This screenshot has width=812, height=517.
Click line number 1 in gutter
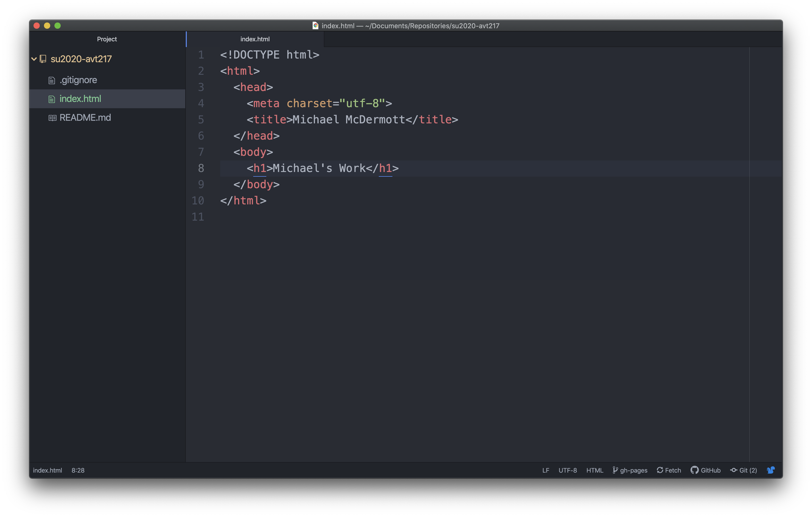[201, 55]
